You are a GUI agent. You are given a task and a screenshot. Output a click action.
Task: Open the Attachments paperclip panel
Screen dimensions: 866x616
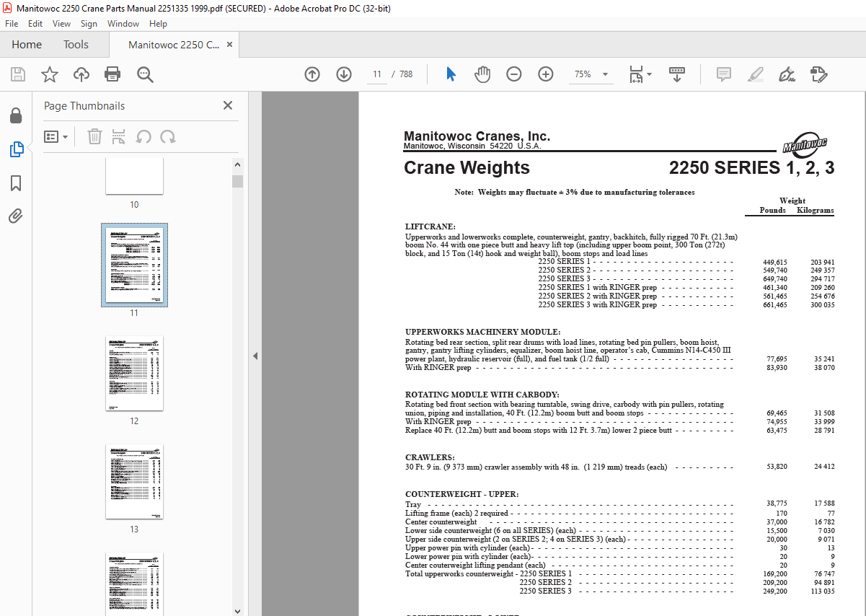(16, 216)
